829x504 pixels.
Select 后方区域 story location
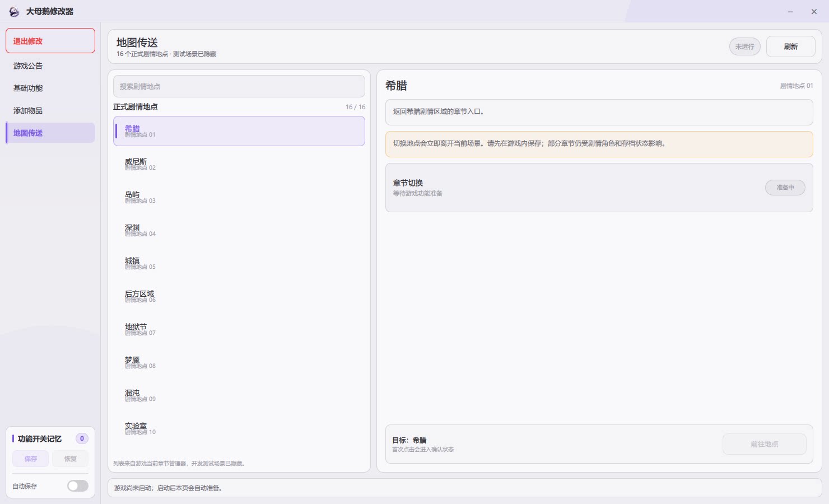coord(239,296)
